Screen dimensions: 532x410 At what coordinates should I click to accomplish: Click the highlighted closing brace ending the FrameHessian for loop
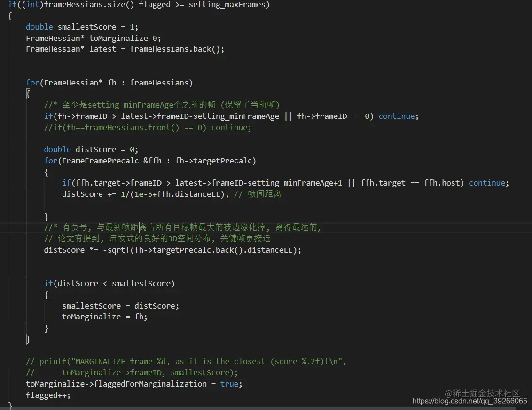click(x=28, y=340)
